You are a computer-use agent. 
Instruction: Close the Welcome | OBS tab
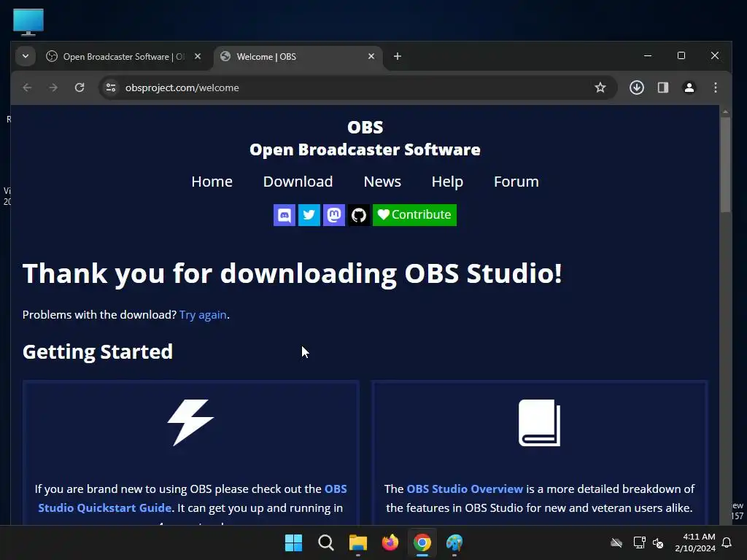[x=371, y=56]
